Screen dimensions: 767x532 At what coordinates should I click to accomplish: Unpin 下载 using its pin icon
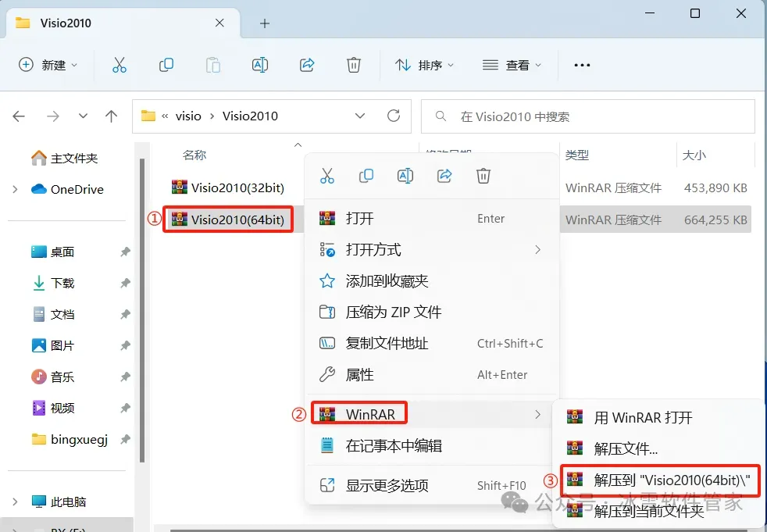point(125,283)
